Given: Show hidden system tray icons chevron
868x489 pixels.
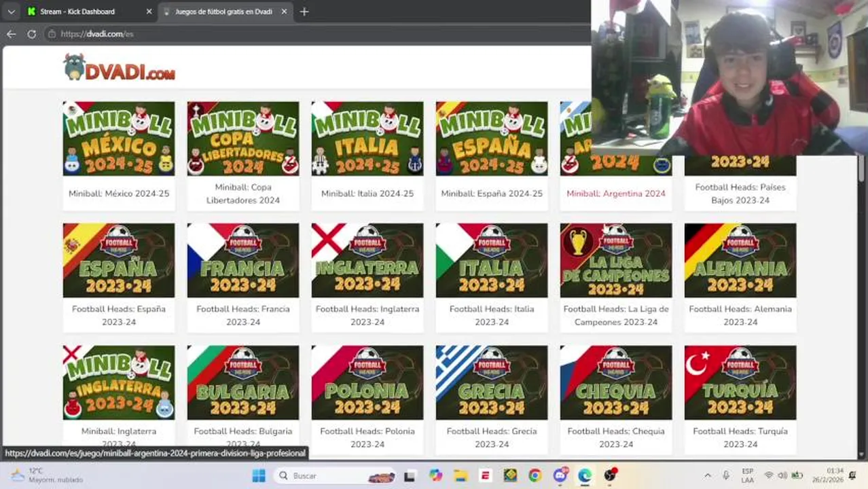Looking at the screenshot, I should 707,475.
